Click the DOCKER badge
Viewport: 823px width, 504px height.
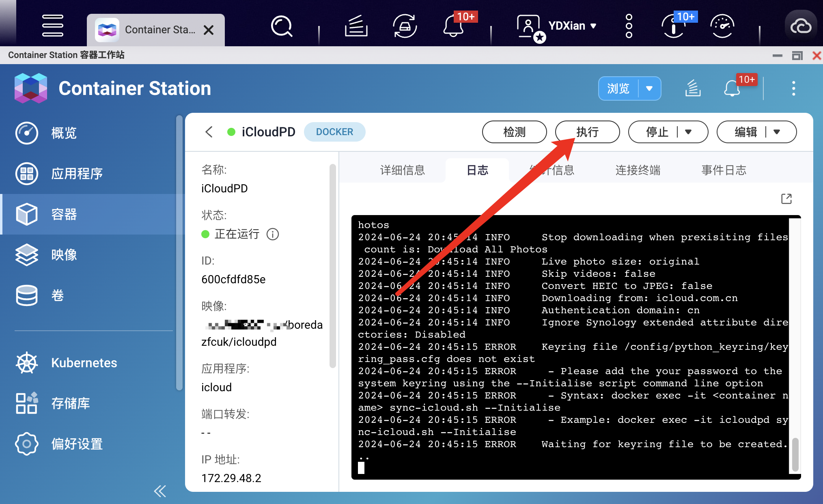pos(334,132)
